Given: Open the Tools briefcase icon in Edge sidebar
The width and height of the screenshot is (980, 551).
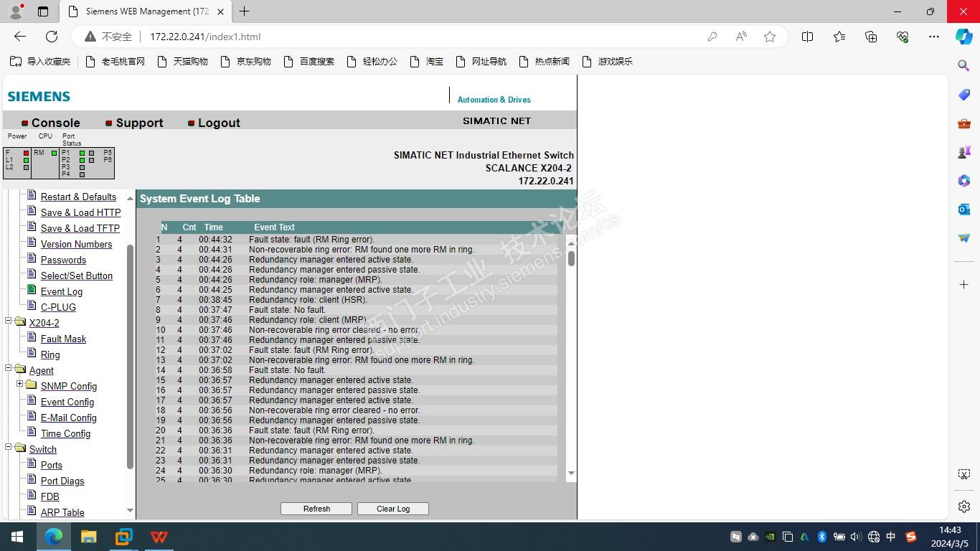Looking at the screenshot, I should tap(964, 123).
